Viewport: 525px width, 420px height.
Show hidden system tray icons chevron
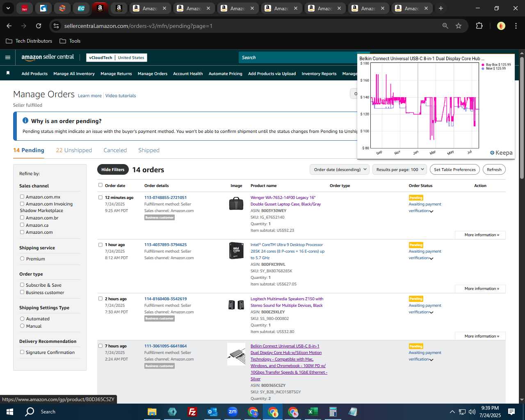452,412
